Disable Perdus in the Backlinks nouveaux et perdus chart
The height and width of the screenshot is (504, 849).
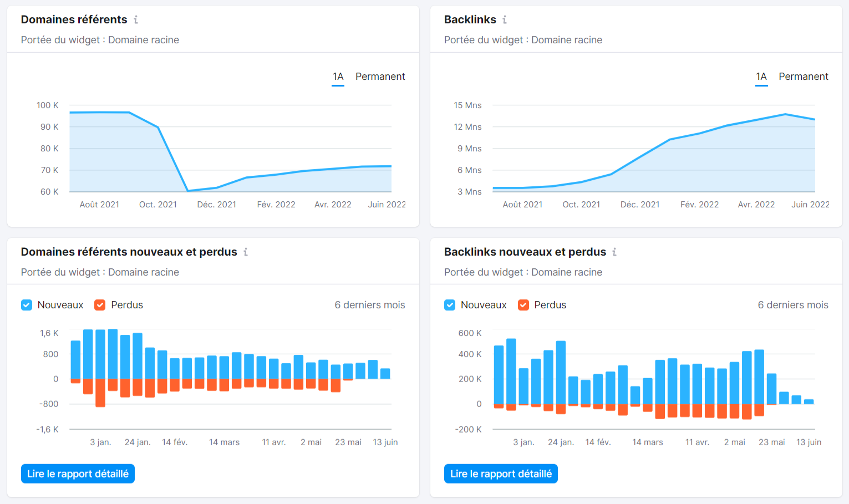point(523,304)
